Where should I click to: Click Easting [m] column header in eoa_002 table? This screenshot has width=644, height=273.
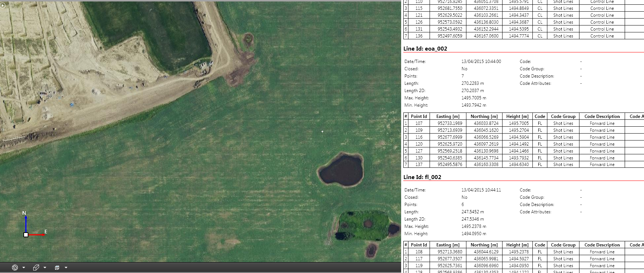point(448,116)
